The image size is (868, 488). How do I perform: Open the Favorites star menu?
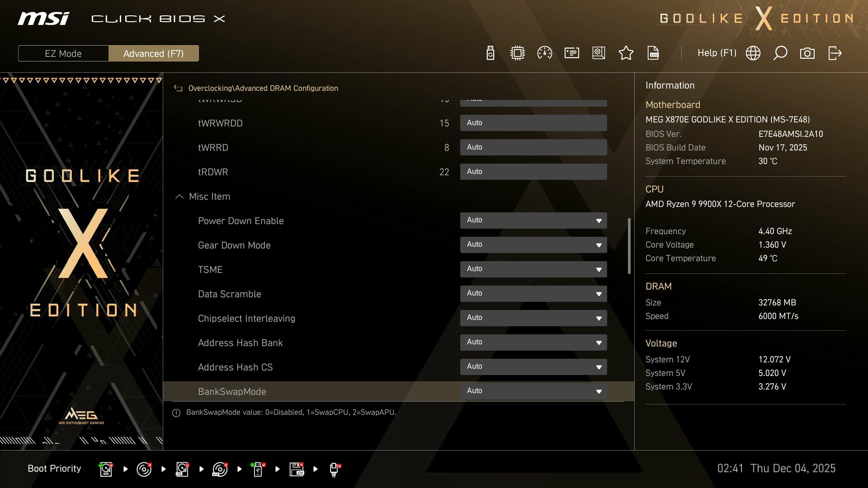tap(626, 53)
